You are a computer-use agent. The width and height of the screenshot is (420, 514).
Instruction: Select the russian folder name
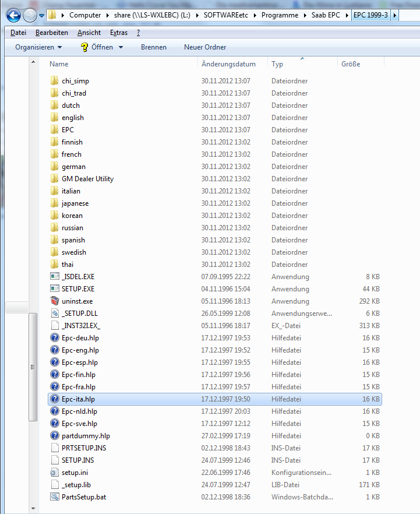[x=72, y=227]
